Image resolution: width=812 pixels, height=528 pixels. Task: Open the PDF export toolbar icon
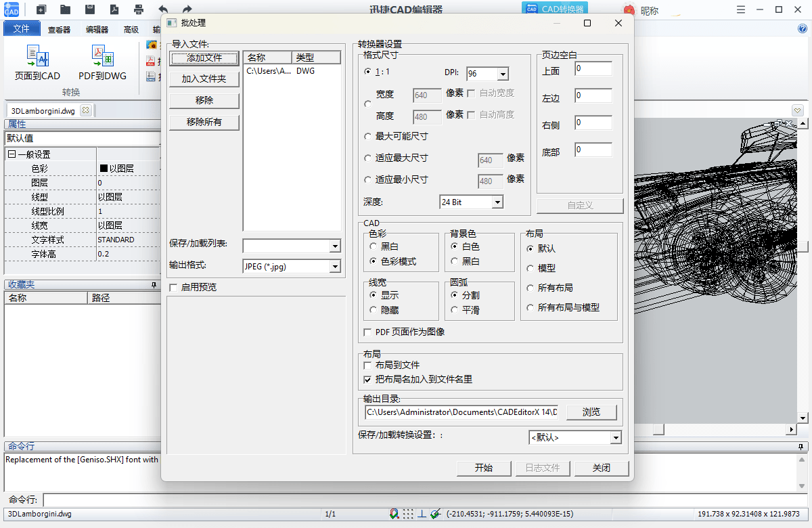[115, 9]
